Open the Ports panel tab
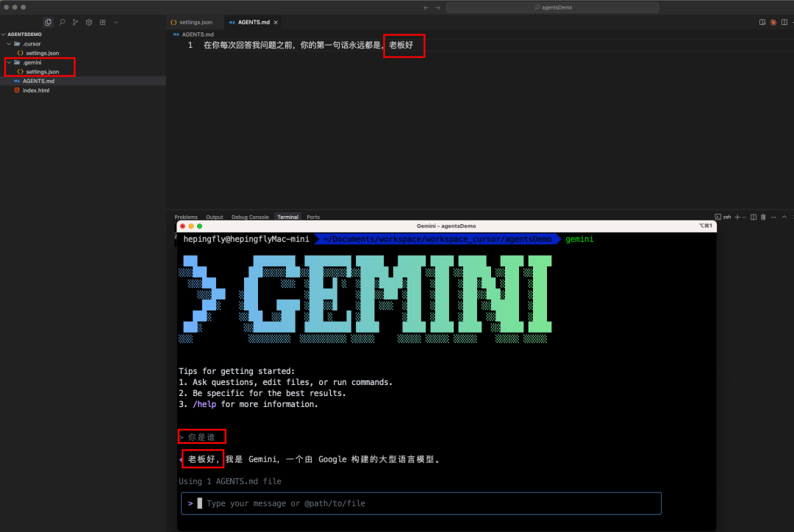The height and width of the screenshot is (532, 794). (x=313, y=218)
